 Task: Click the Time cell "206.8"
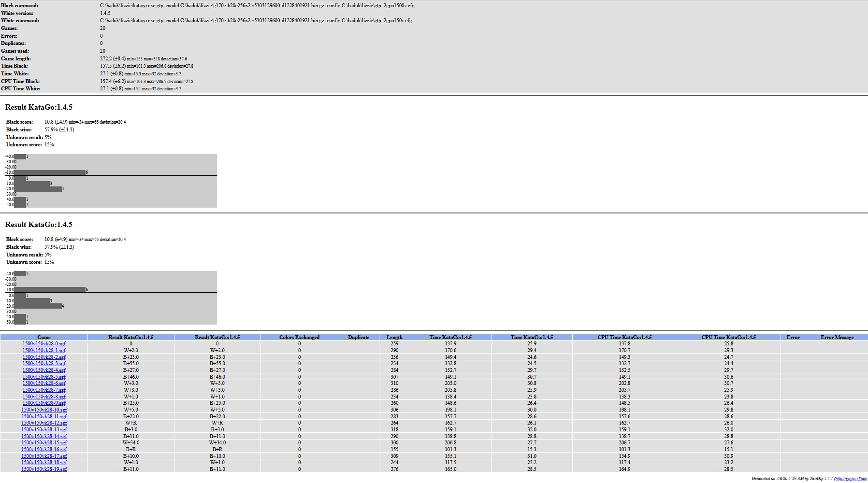click(450, 443)
